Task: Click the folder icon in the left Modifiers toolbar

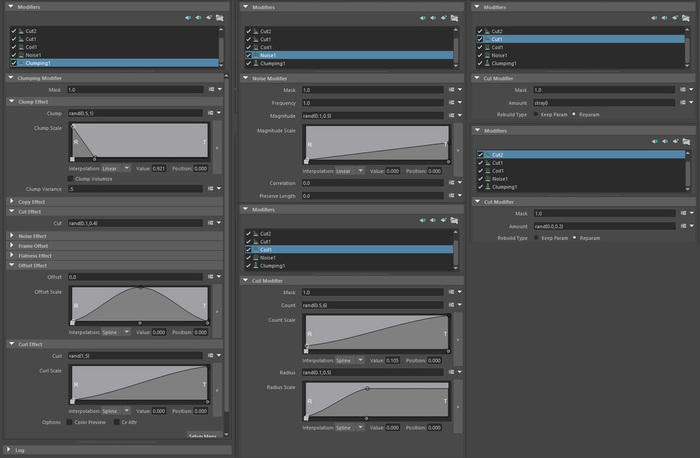Action: click(221, 17)
